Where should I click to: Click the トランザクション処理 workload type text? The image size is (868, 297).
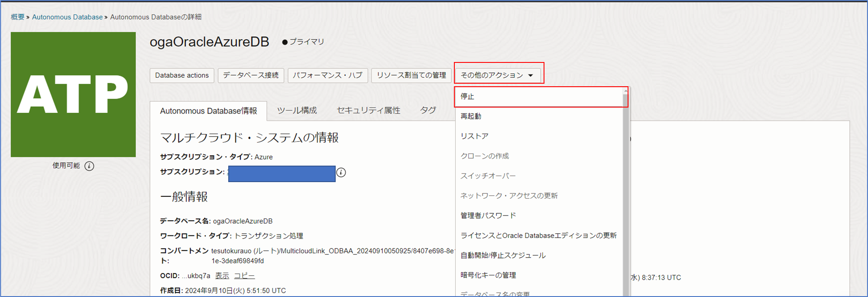pyautogui.click(x=269, y=236)
